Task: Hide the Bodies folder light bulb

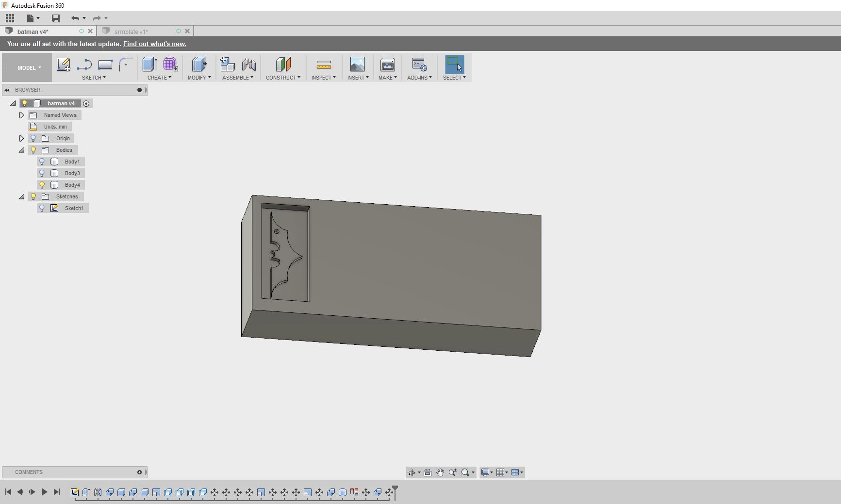Action: (x=33, y=150)
